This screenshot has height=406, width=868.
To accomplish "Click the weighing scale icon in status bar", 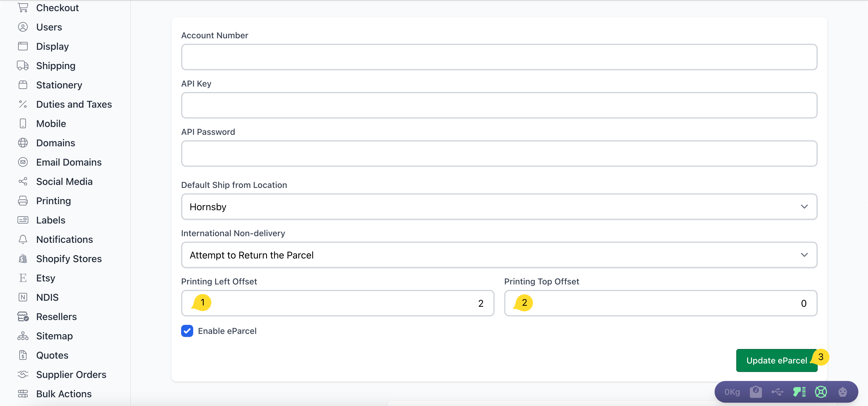I will [x=756, y=392].
